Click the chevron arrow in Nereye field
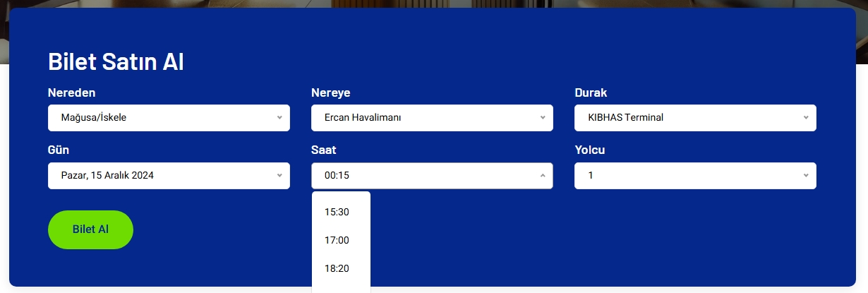Screen dimensions: 868x293 click(x=543, y=118)
